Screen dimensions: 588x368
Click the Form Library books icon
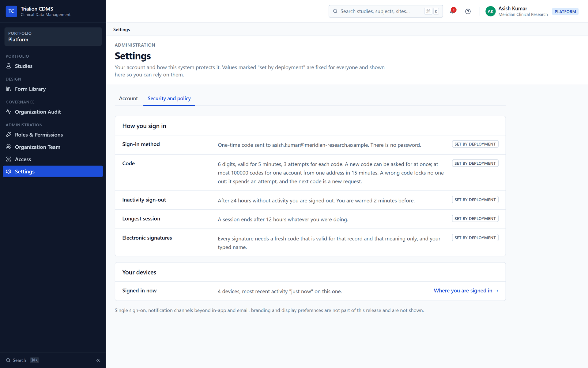pyautogui.click(x=9, y=89)
